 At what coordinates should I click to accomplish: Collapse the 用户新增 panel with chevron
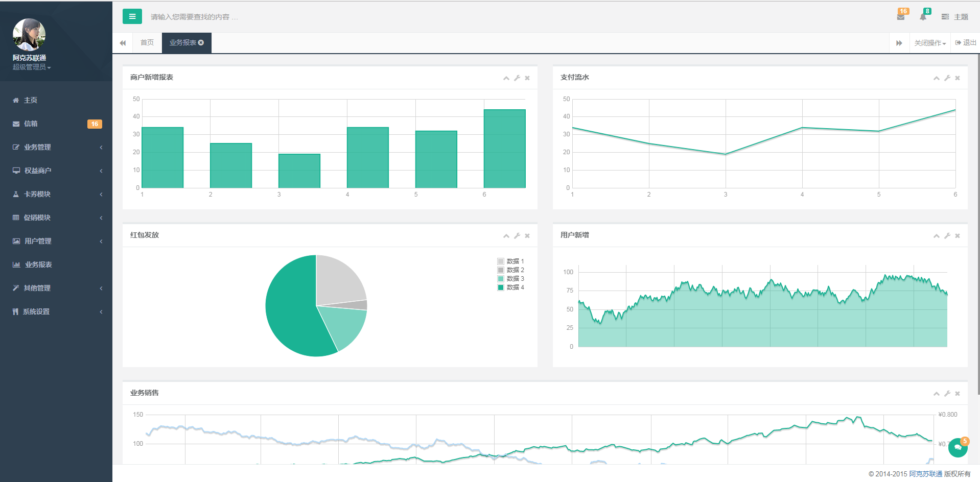937,236
